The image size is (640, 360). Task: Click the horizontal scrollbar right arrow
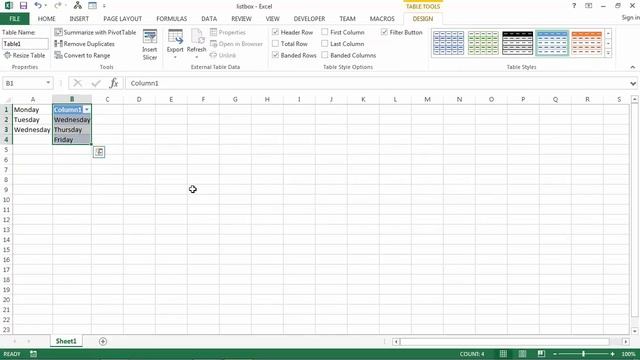click(x=626, y=341)
